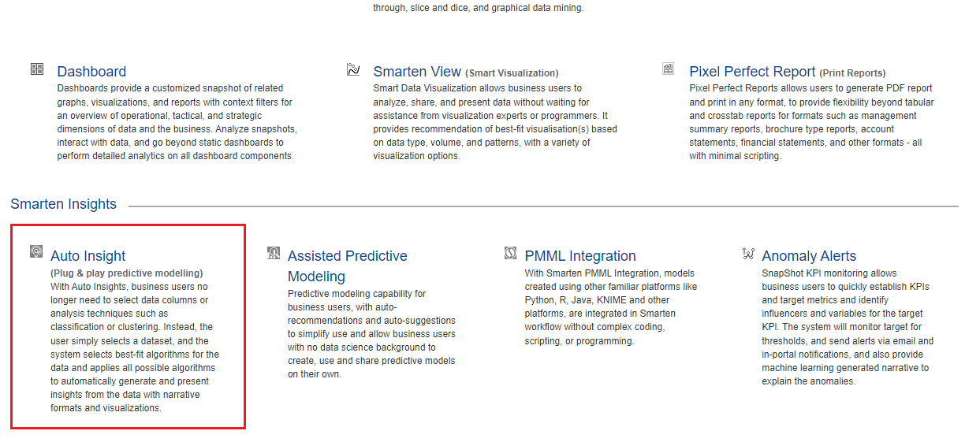Open the PMML Integration title link
980x442 pixels.
click(580, 256)
